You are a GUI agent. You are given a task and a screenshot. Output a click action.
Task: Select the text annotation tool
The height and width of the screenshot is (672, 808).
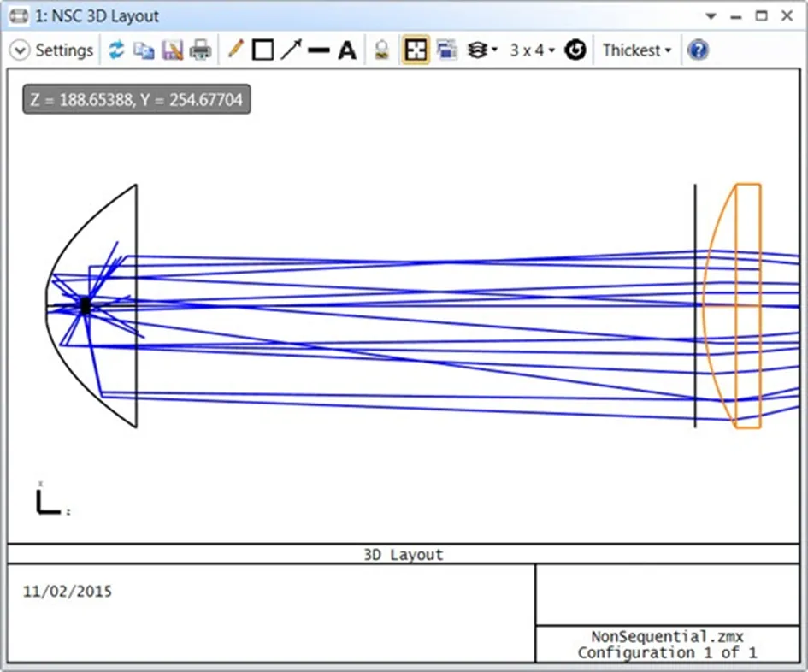347,50
